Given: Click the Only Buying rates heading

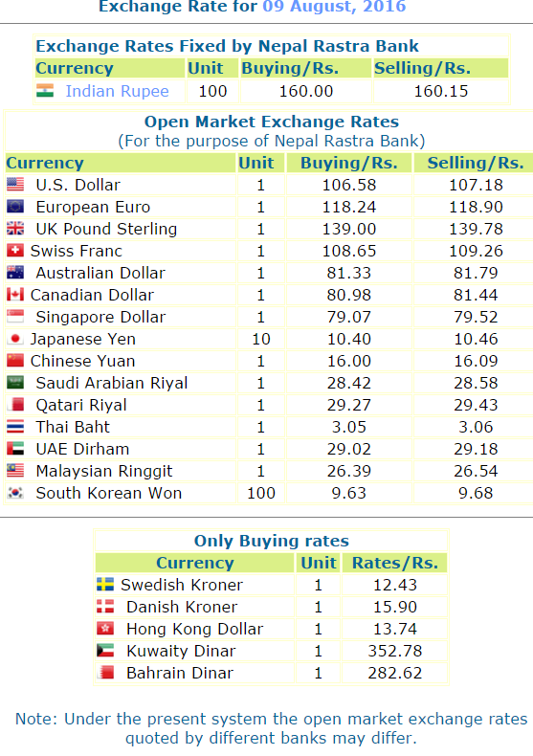Looking at the screenshot, I should tap(272, 541).
